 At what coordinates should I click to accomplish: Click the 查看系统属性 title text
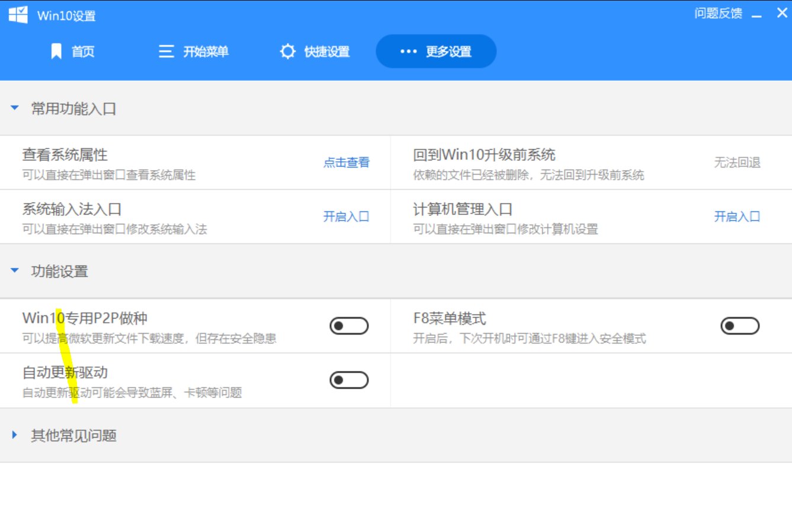pos(65,155)
